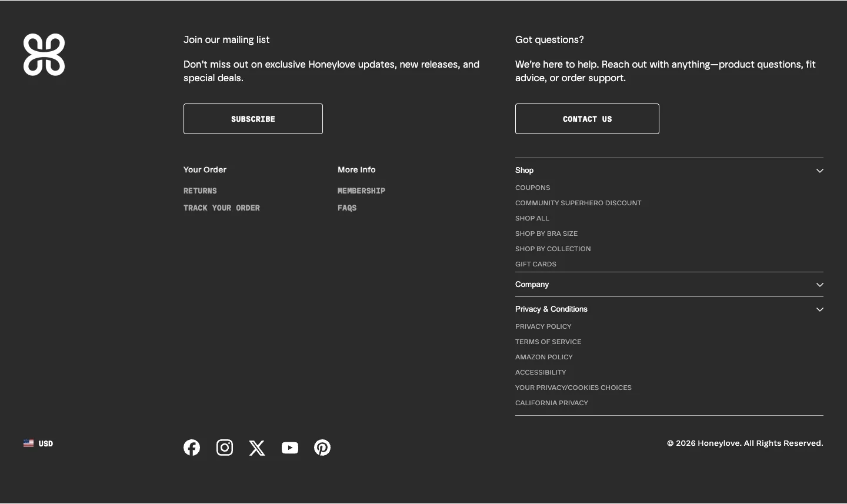Click the 'More Info' column heading

tap(356, 169)
